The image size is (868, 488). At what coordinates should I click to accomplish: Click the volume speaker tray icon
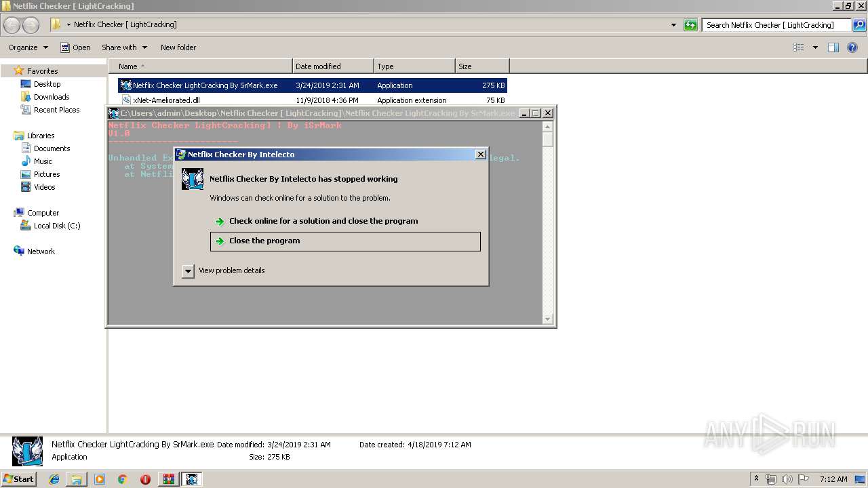[x=788, y=479]
